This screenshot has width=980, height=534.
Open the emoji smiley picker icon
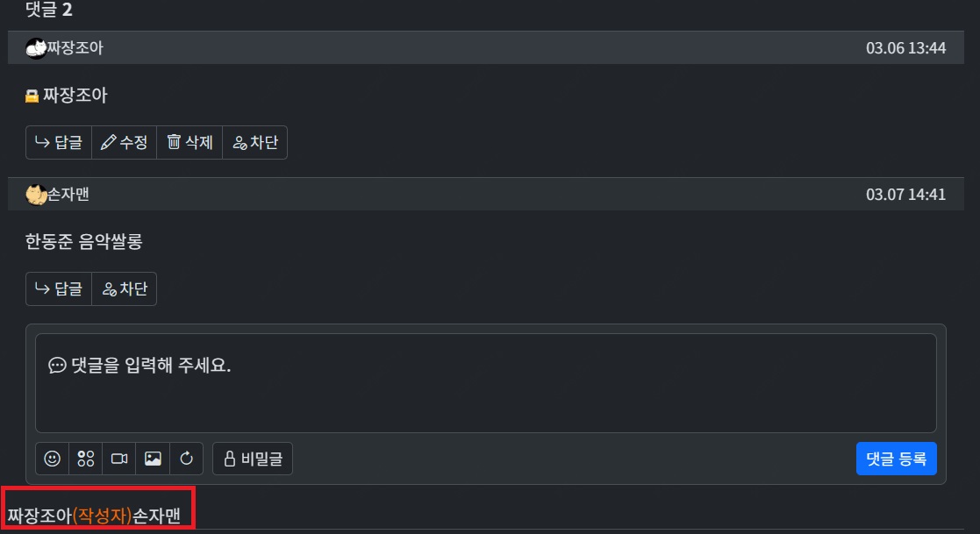(x=53, y=459)
